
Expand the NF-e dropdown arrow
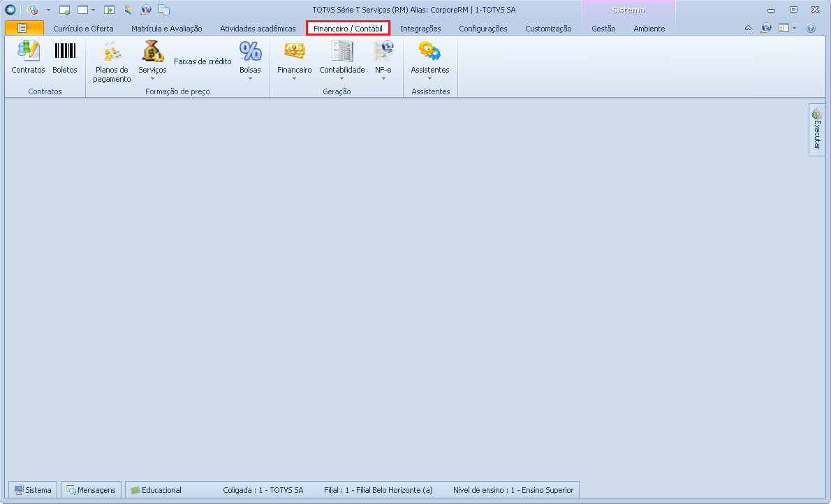pyautogui.click(x=383, y=79)
